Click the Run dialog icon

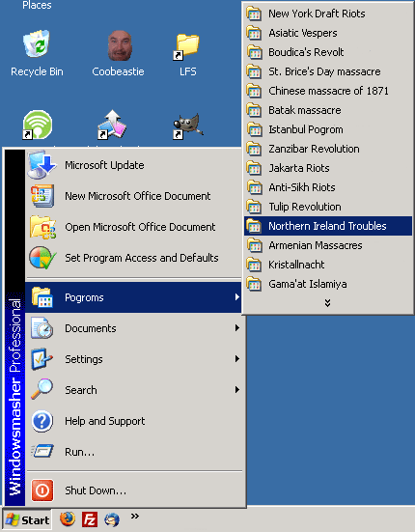click(x=42, y=451)
